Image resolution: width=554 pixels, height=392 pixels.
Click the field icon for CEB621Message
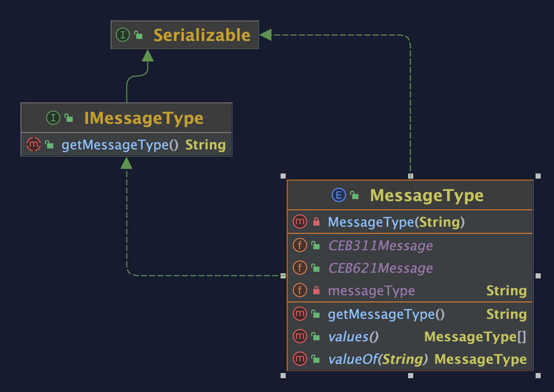[300, 268]
